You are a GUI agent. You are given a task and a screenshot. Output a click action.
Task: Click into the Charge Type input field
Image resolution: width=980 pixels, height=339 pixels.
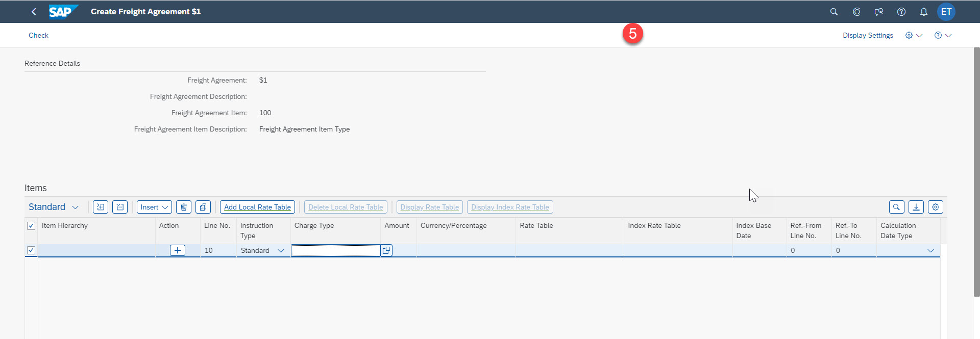pyautogui.click(x=335, y=250)
